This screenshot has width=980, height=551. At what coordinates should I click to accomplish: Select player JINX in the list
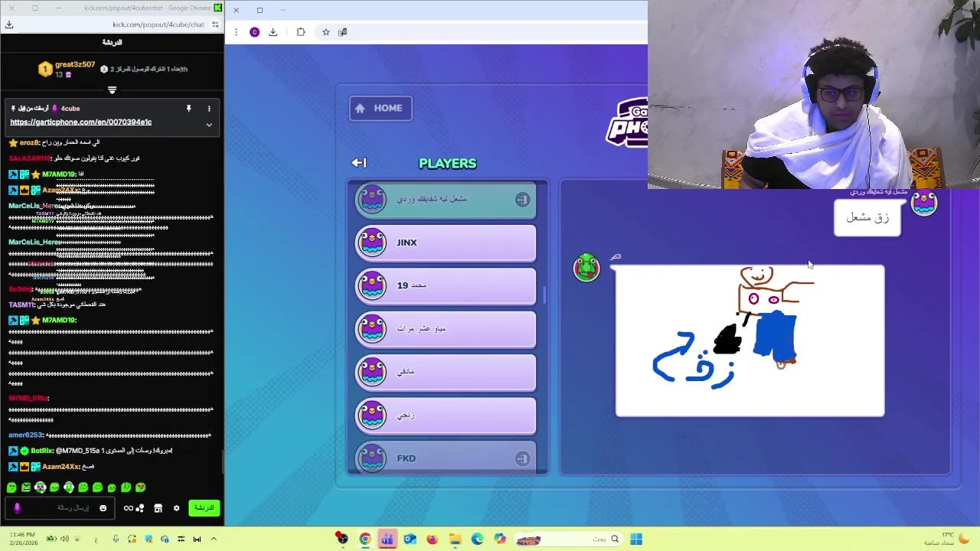pos(446,243)
